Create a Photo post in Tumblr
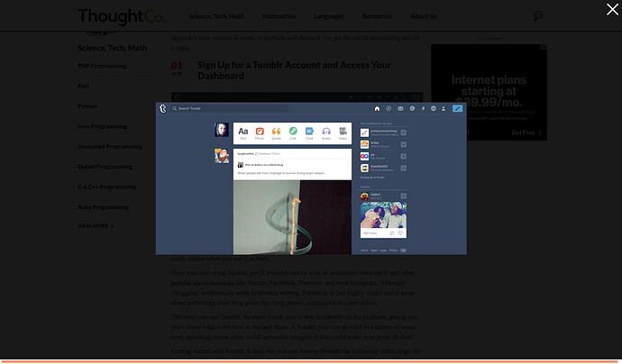Screen dimensions: 622x364 pos(260,133)
